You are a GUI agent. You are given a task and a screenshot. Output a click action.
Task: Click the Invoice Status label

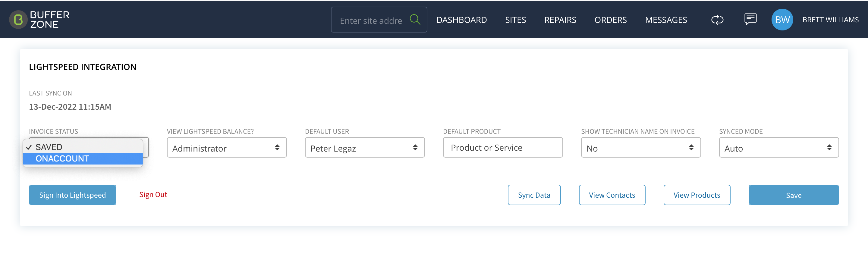coord(53,131)
